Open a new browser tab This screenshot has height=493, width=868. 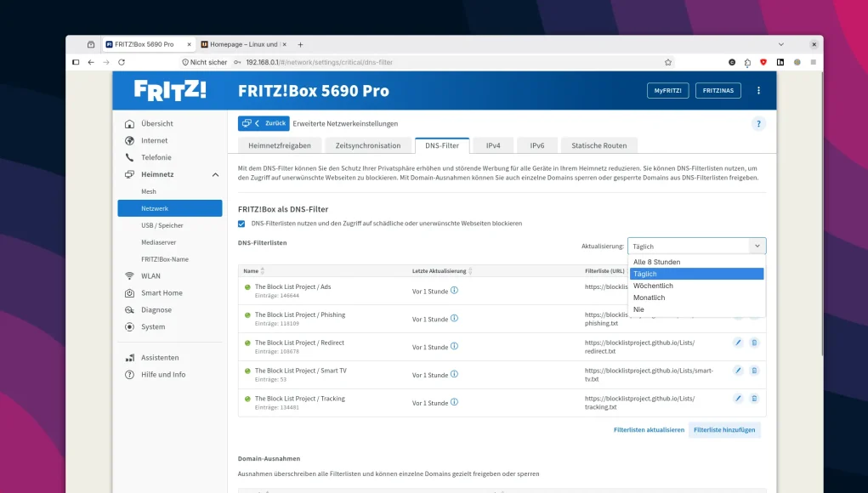[x=301, y=44]
